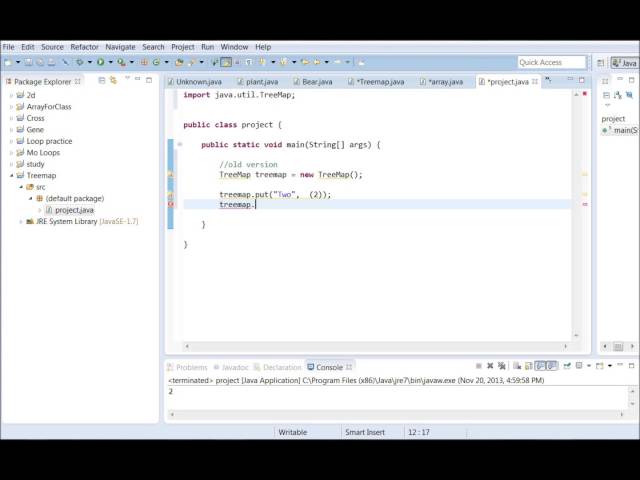Screen dimensions: 640x480
Task: Switch to the Problems tab
Action: click(187, 367)
